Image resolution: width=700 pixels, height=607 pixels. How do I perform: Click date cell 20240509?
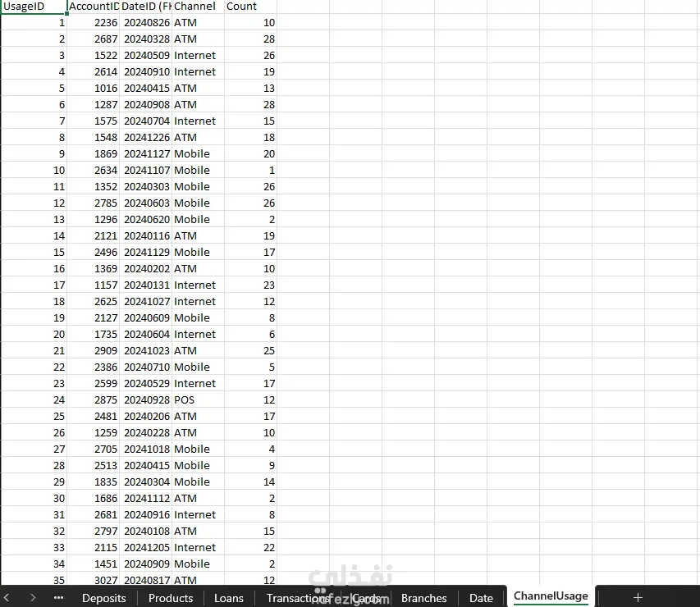tap(145, 55)
